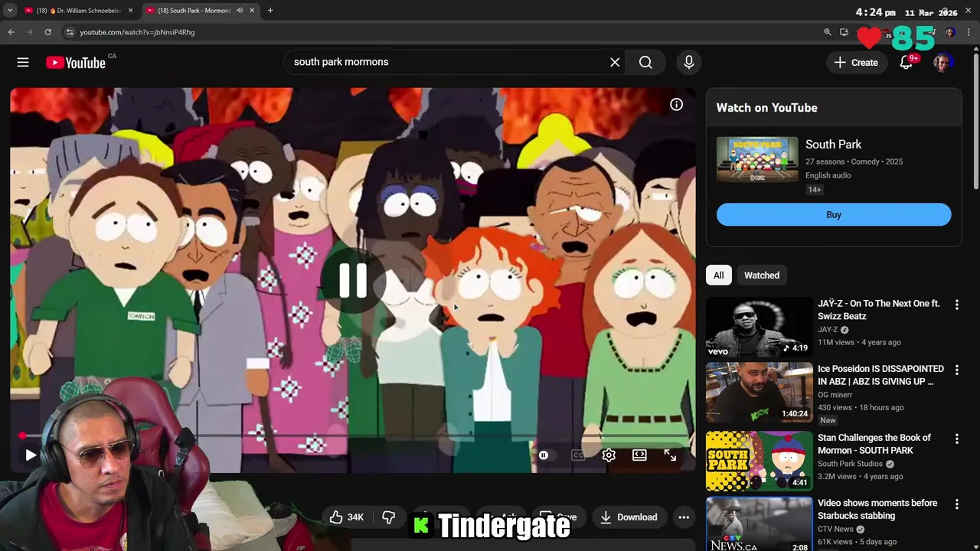
Task: Open Ice Poseidon IS DISSAPOINTED video title
Action: pos(881,375)
